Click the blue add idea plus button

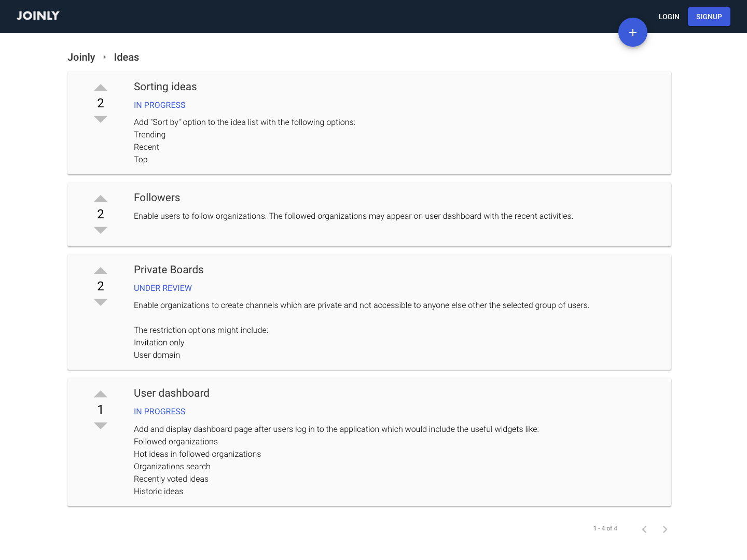click(632, 32)
